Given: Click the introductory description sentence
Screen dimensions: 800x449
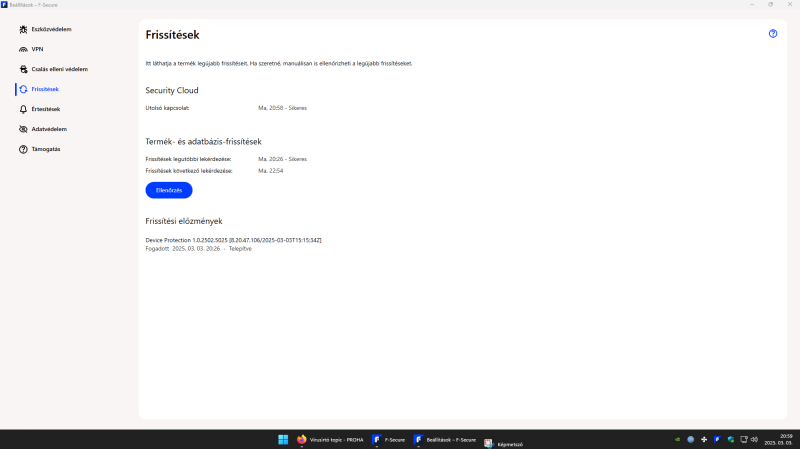Looking at the screenshot, I should (x=279, y=64).
